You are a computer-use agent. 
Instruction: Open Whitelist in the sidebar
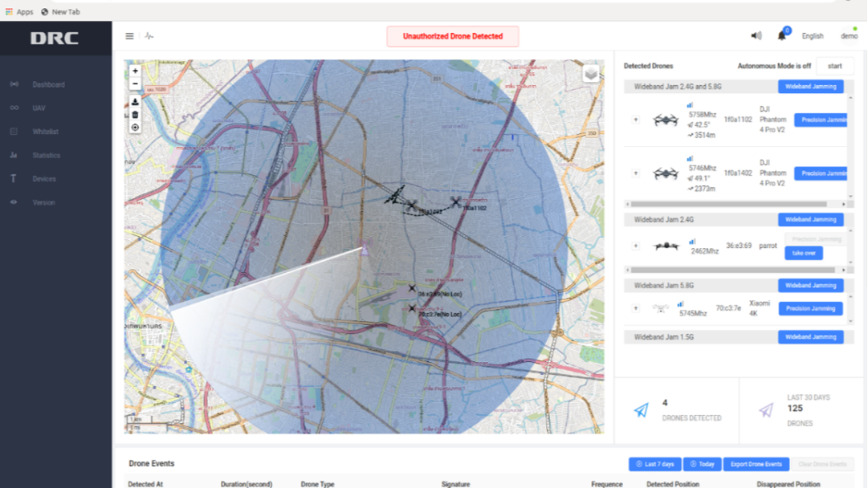(x=45, y=132)
